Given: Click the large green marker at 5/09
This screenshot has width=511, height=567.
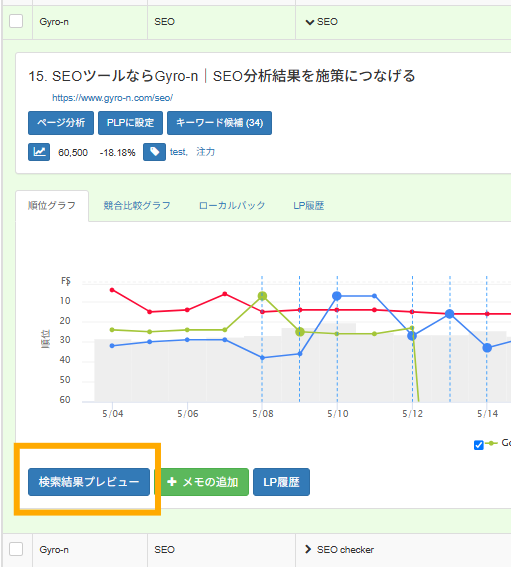Looking at the screenshot, I should click(300, 332).
